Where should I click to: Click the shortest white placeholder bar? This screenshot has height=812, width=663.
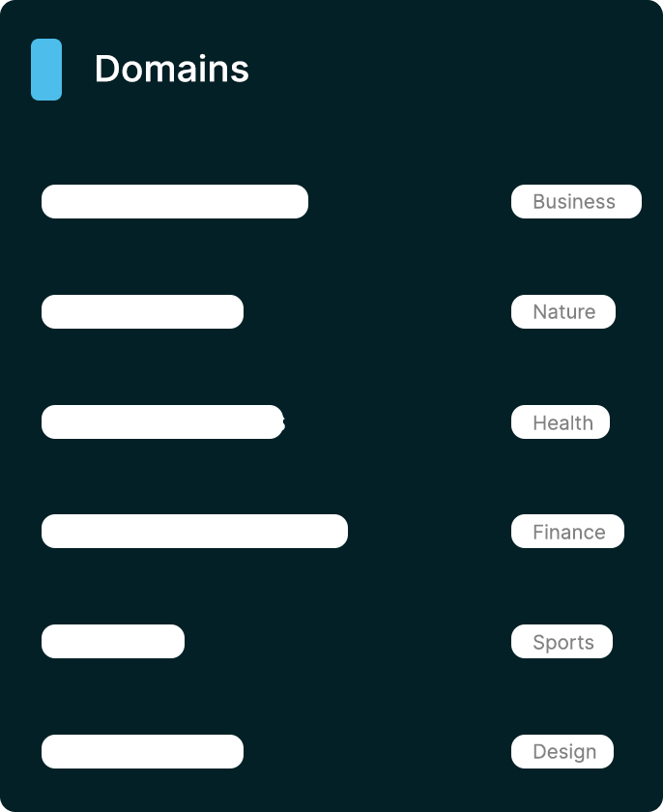click(x=113, y=642)
